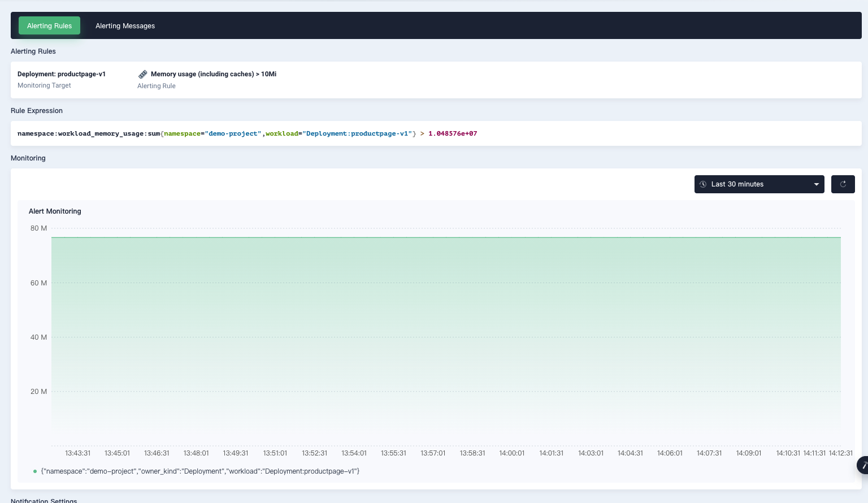Click the Alert Monitoring chart title
Viewport: 868px width, 503px height.
[x=55, y=211]
